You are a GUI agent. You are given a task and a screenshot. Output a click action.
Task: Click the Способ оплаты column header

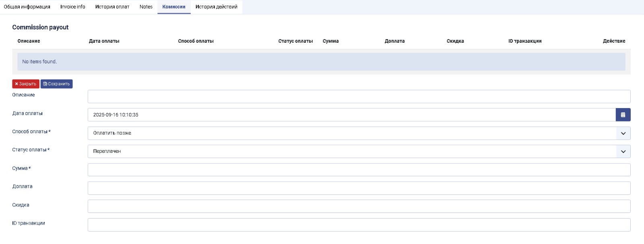196,41
